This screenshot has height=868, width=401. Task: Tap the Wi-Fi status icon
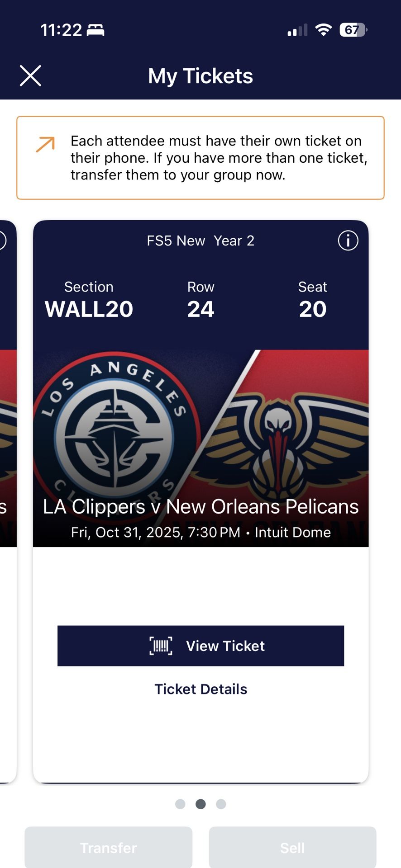click(323, 30)
